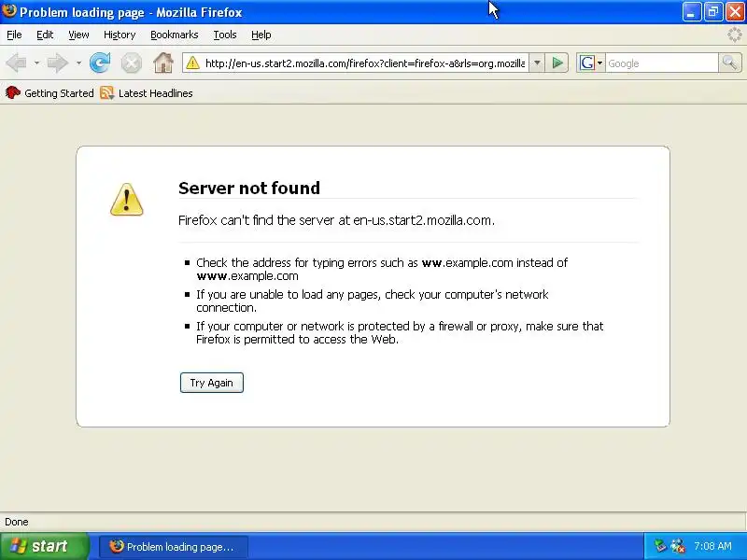Image resolution: width=747 pixels, height=560 pixels.
Task: Close the Firefox window
Action: pos(735,12)
